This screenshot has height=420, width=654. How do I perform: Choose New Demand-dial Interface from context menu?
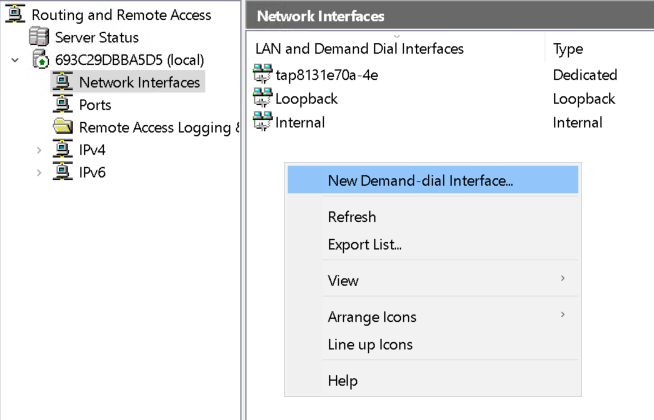(x=420, y=181)
